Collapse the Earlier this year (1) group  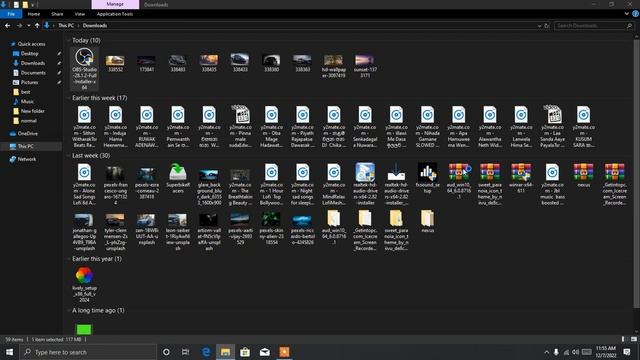[68, 259]
